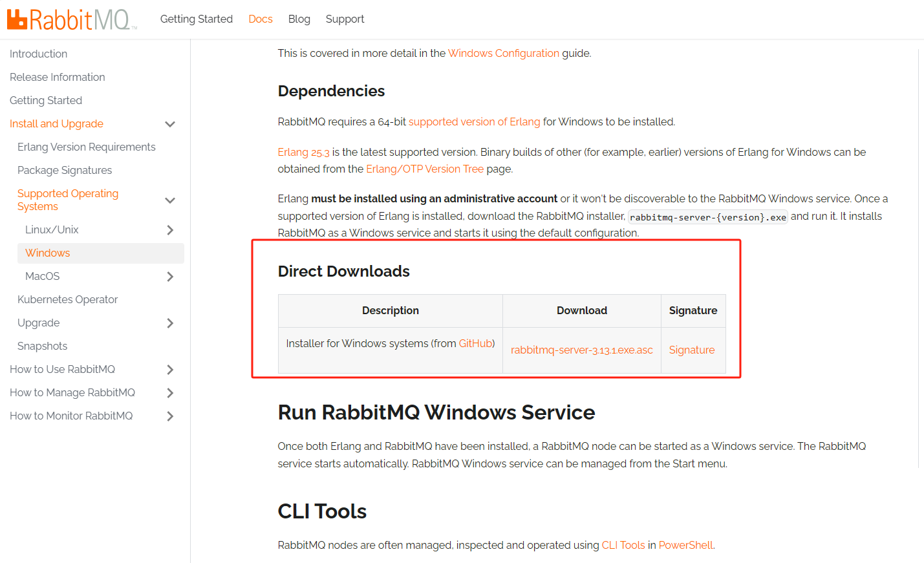This screenshot has width=924, height=563.
Task: Click the Direct Downloads heading
Action: (344, 271)
